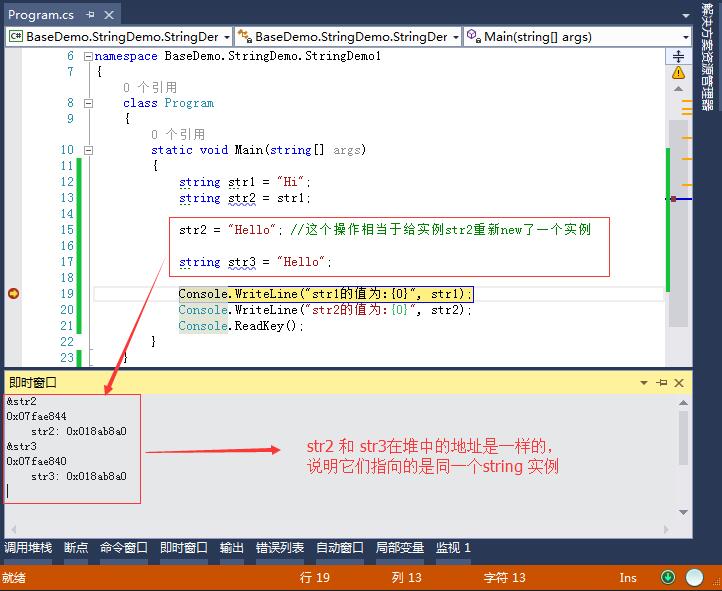
Task: Click the Immediate window scroll up arrow
Action: click(683, 403)
